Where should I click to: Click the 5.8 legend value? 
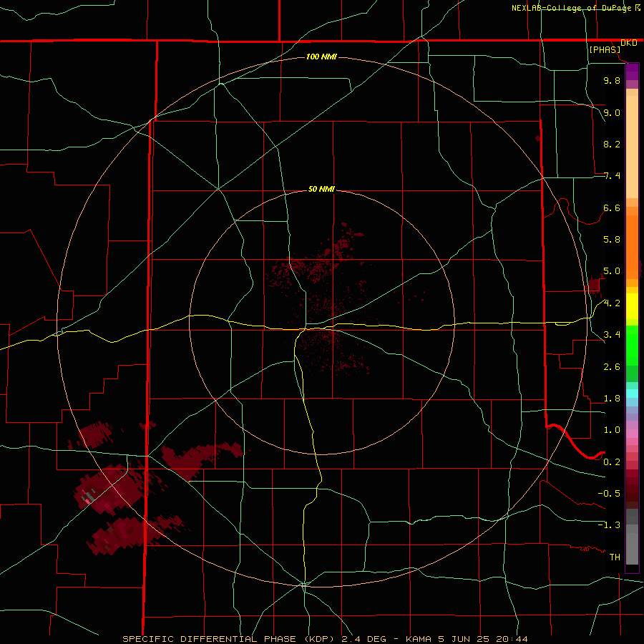pos(612,240)
